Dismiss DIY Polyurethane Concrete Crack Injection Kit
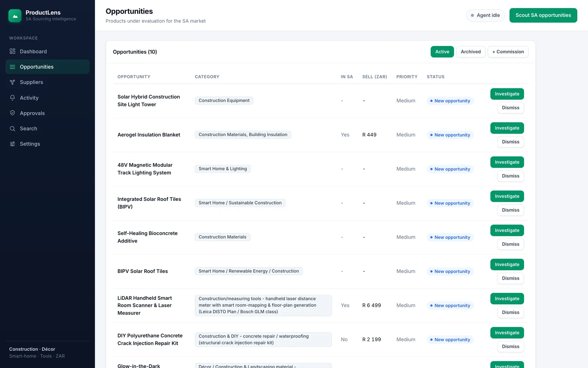 pyautogui.click(x=510, y=346)
